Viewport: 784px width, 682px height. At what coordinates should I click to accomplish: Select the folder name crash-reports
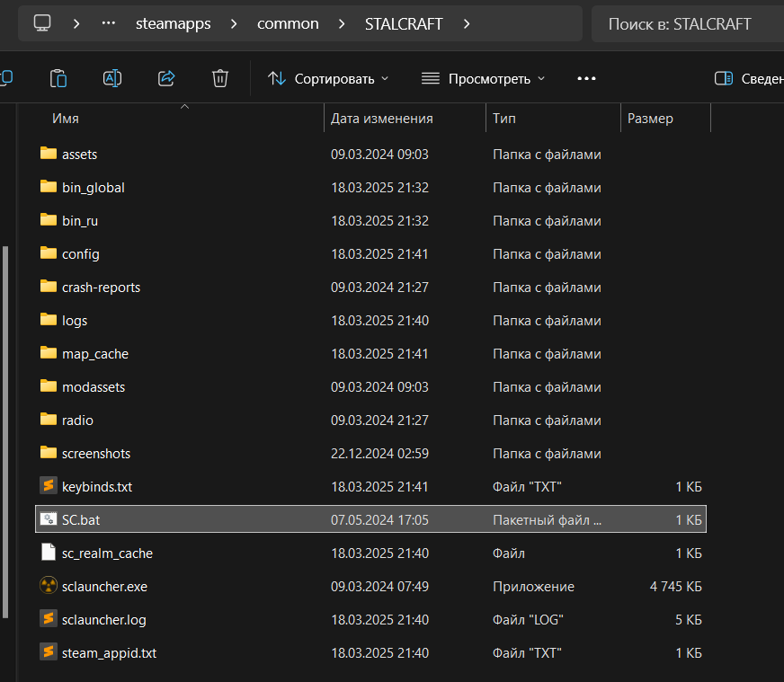pyautogui.click(x=101, y=288)
